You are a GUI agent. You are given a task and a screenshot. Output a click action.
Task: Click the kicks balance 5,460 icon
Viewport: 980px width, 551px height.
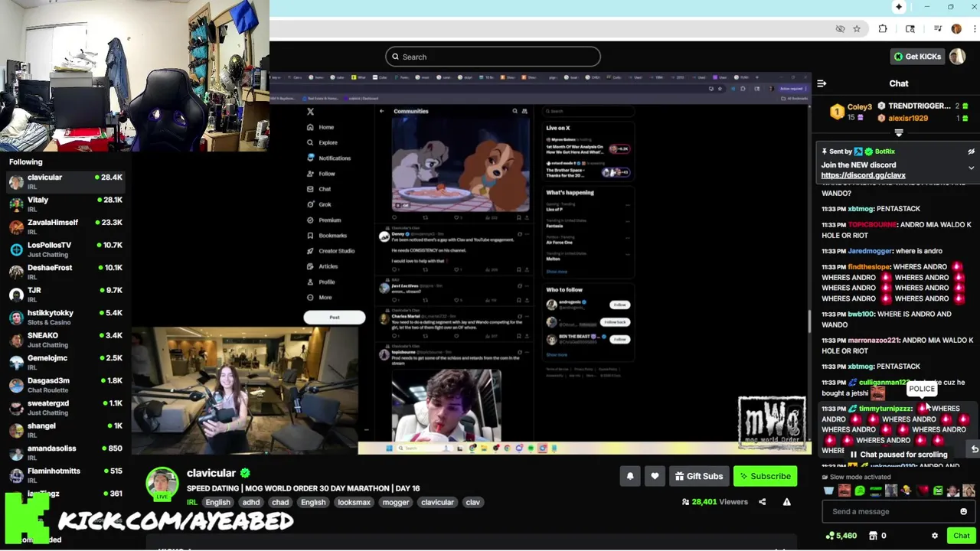[829, 536]
